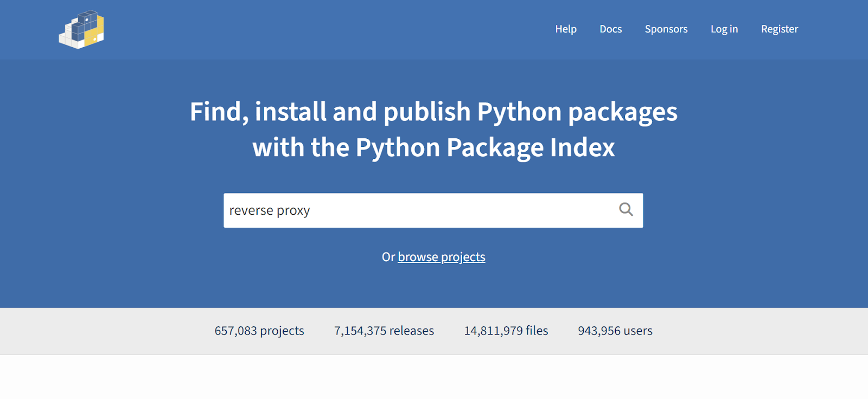Open the Docs link in navigation

tap(611, 29)
